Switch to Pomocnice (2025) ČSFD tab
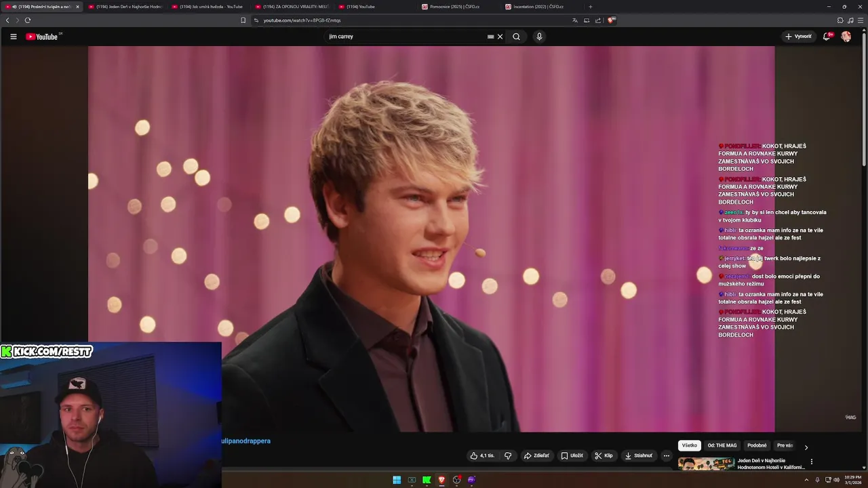 click(458, 7)
